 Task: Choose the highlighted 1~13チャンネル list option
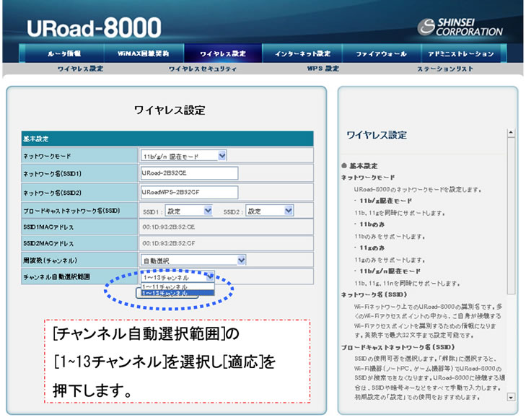pos(177,293)
